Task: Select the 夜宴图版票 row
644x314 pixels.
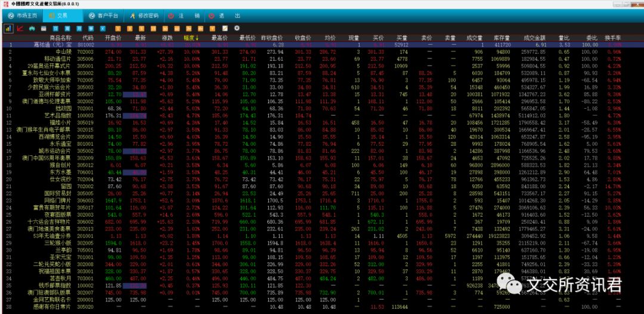Action: point(322,214)
